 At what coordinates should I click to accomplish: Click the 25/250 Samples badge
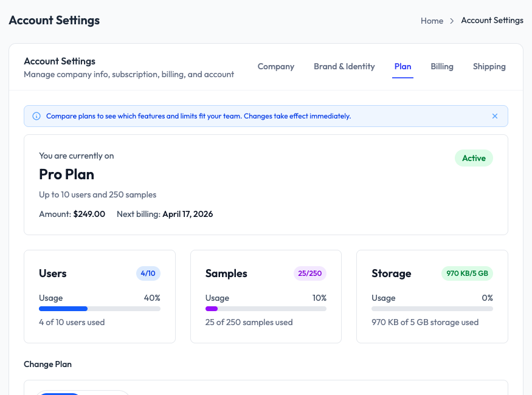coord(309,273)
